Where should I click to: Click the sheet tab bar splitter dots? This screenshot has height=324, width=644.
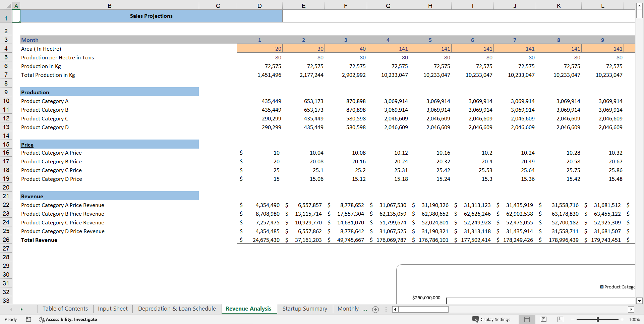pos(386,310)
